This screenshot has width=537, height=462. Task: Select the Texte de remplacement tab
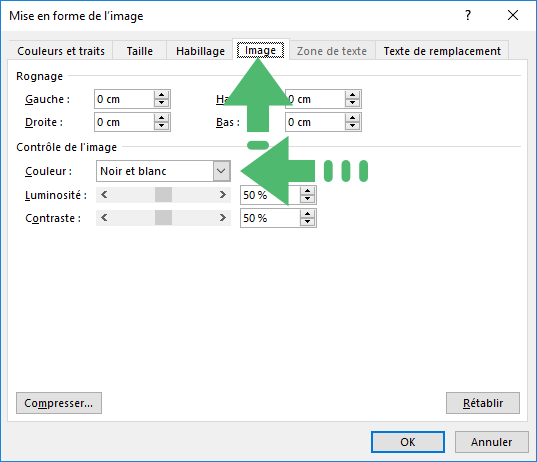click(x=442, y=51)
